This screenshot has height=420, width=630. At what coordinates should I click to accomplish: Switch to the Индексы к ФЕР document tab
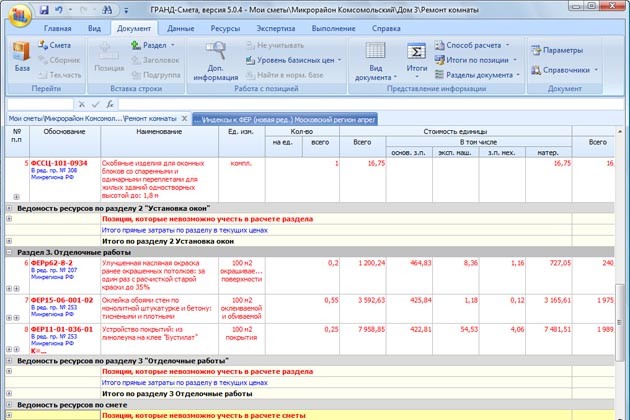click(x=284, y=119)
